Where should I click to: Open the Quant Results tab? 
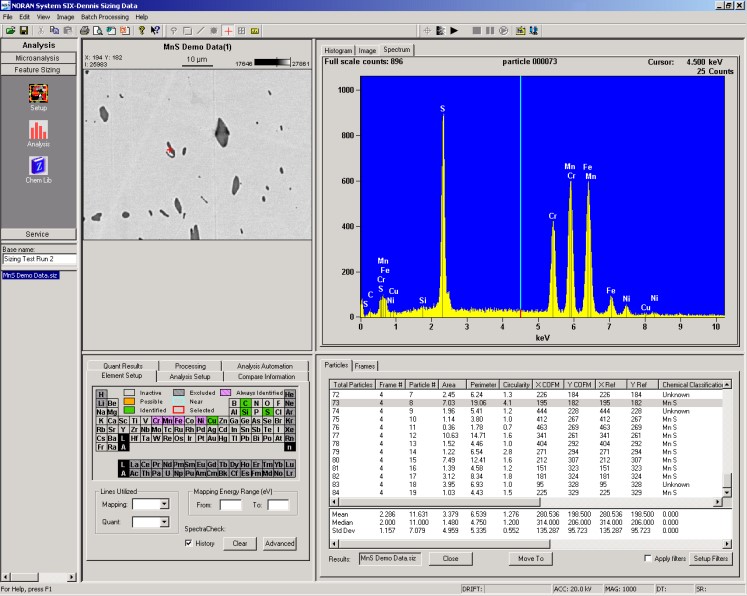click(123, 366)
